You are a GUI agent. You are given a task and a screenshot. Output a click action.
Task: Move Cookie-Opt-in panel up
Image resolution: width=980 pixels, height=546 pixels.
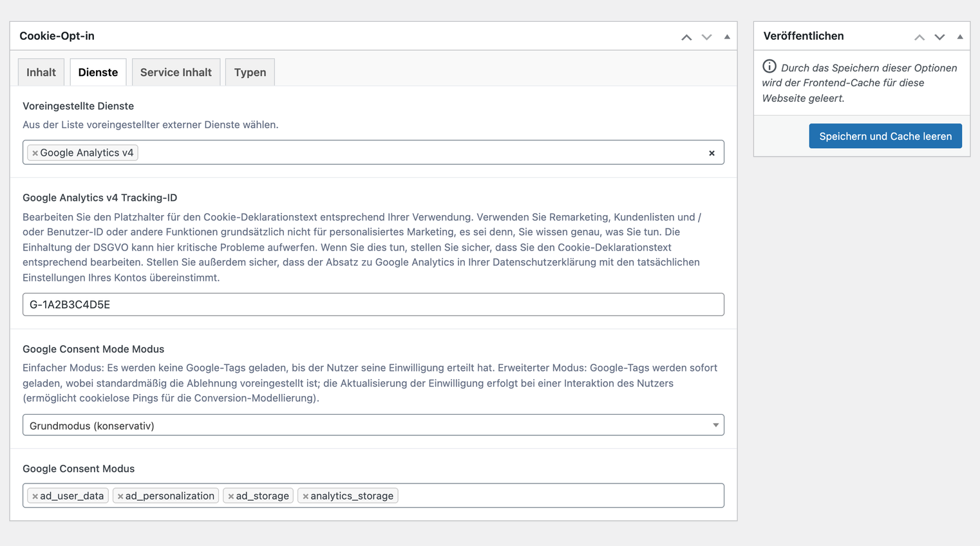click(x=686, y=37)
